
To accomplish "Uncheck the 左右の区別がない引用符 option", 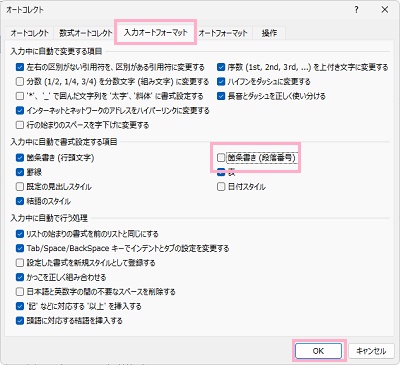I will 20,67.
